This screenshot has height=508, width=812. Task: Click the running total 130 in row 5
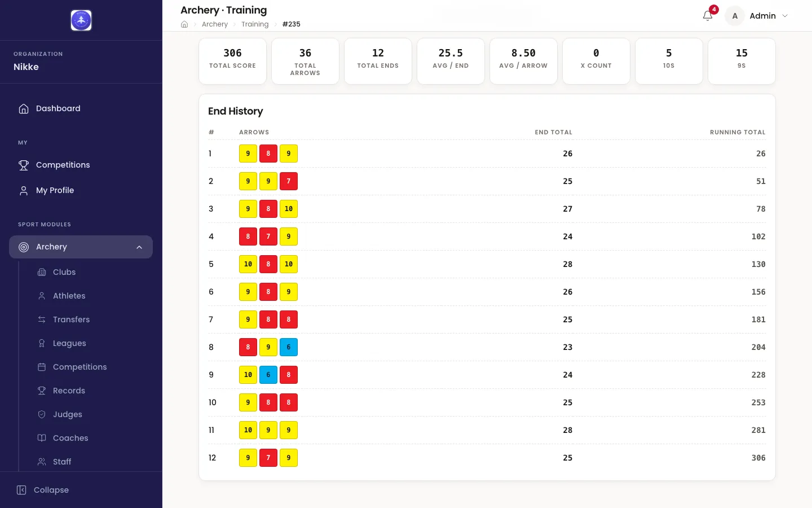coord(758,264)
